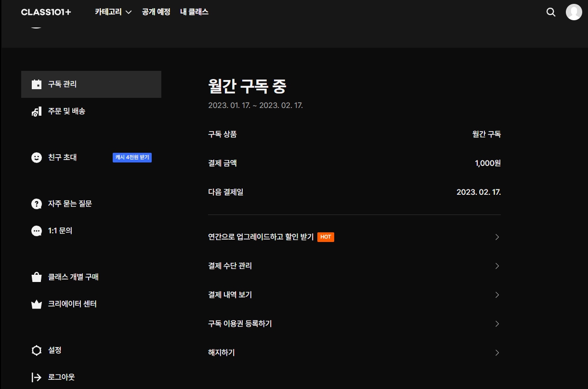Expand the 카테고리 dropdown in the header

coord(113,12)
